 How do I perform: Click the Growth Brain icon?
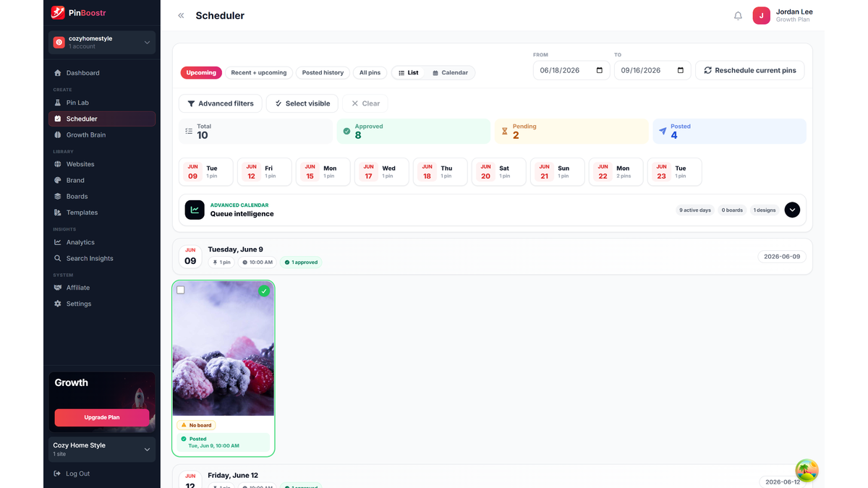58,134
